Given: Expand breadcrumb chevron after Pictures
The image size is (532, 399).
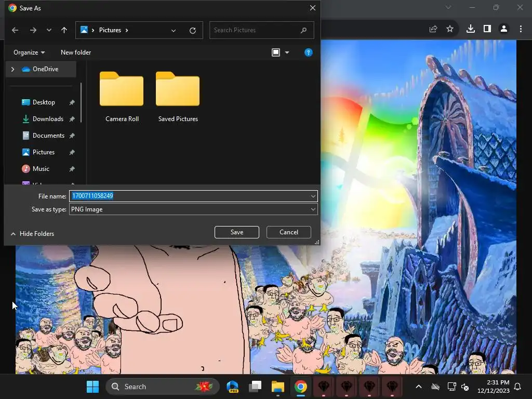Looking at the screenshot, I should pyautogui.click(x=127, y=30).
